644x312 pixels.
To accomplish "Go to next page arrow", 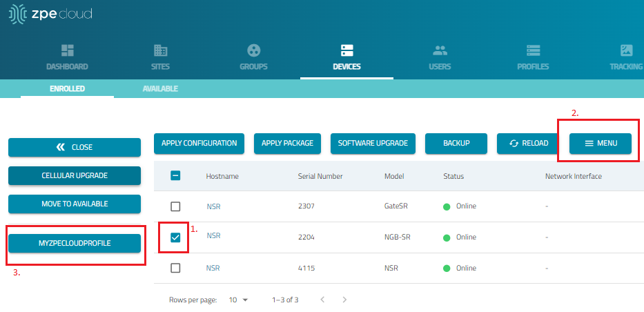I will point(344,300).
